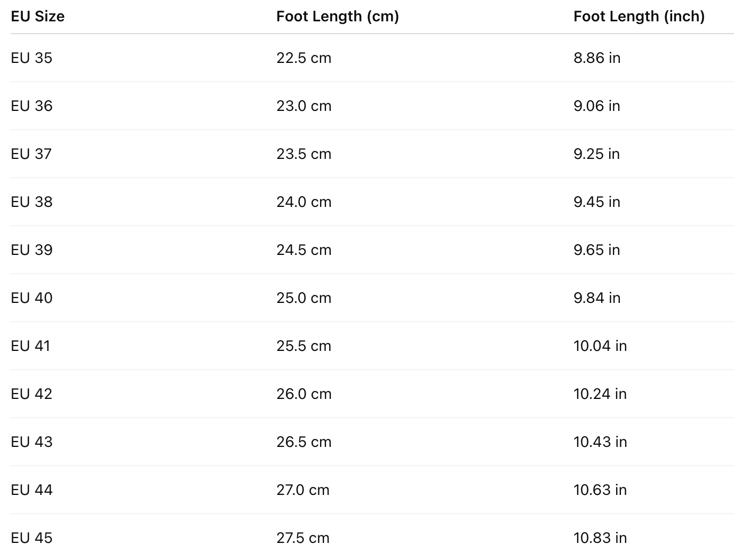Viewport: 734px width, 560px height.
Task: Click the EU 45 size cell
Action: pos(31,538)
